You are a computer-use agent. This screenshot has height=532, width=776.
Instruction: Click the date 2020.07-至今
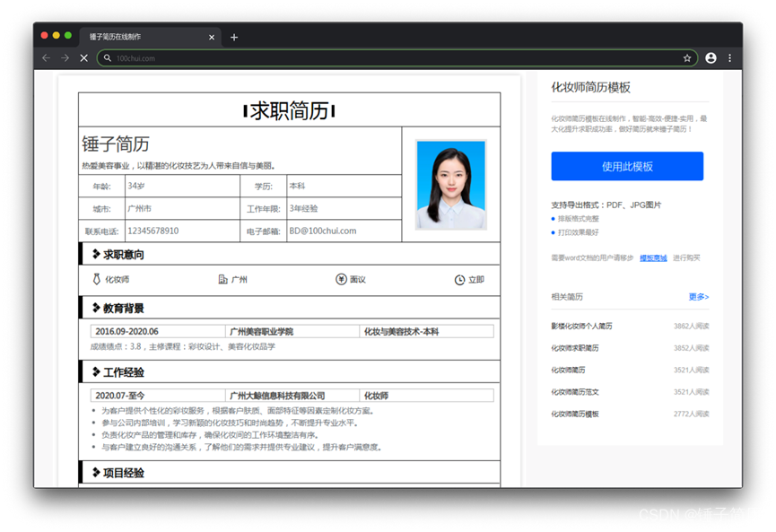120,396
